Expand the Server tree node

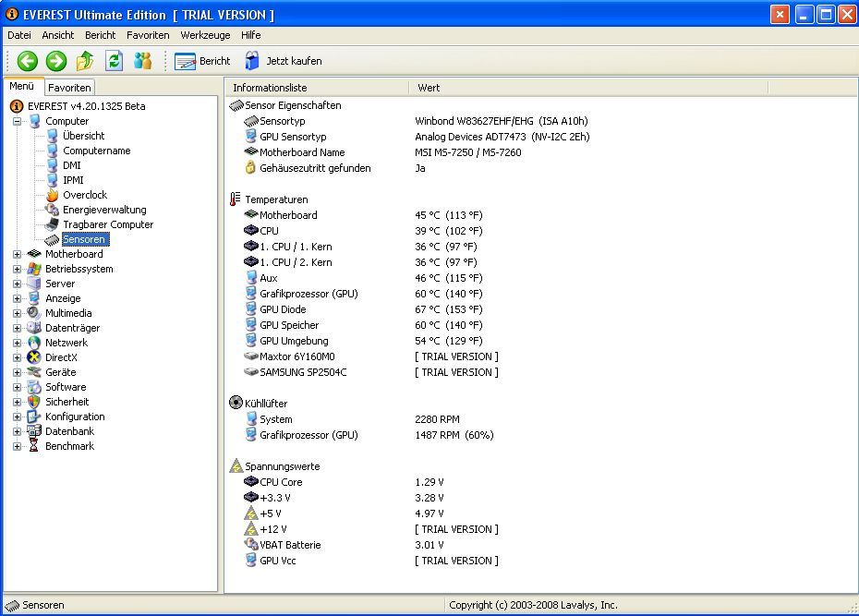click(17, 284)
